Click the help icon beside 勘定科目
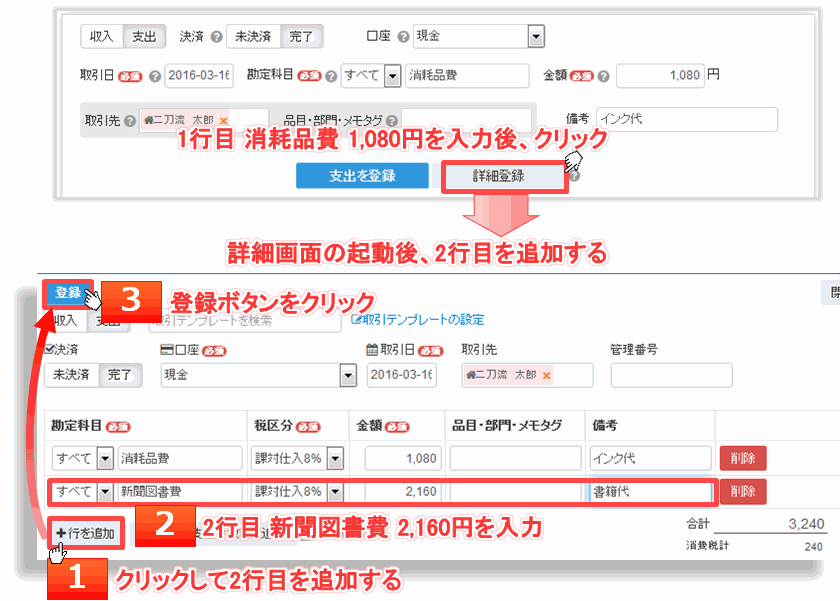The height and width of the screenshot is (601, 840). tap(330, 75)
